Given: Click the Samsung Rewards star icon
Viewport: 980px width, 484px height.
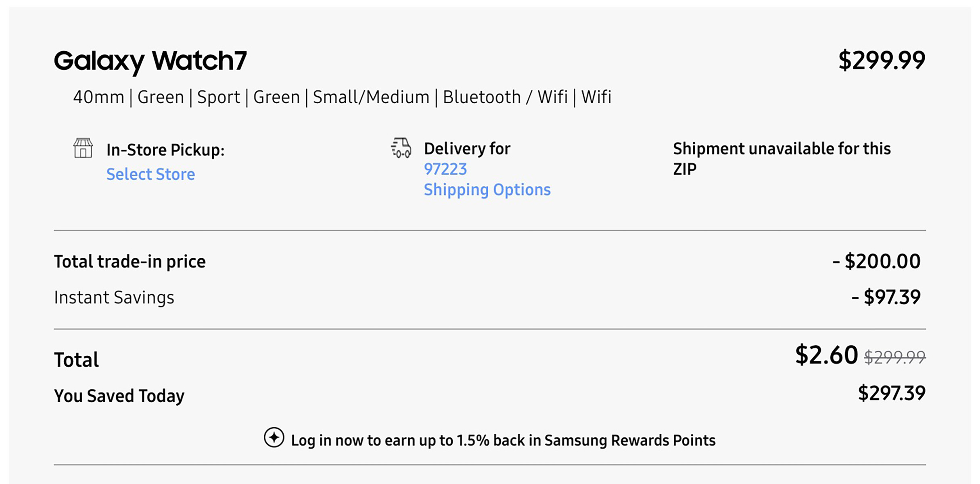Looking at the screenshot, I should point(274,438).
